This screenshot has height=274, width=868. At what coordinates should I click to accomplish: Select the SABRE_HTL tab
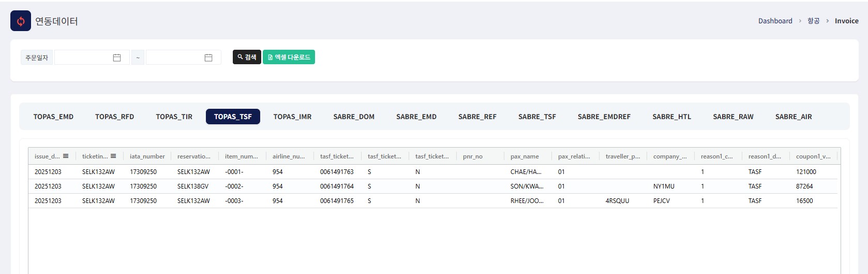pos(671,117)
